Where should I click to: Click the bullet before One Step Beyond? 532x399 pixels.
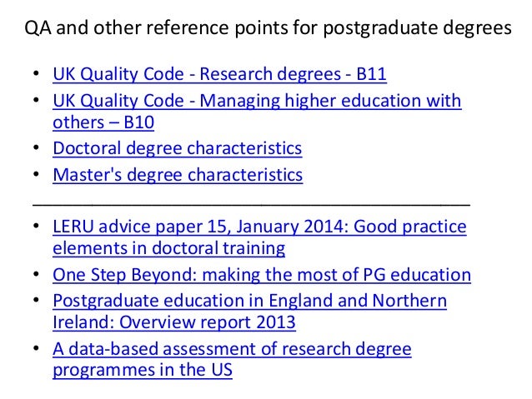click(38, 275)
